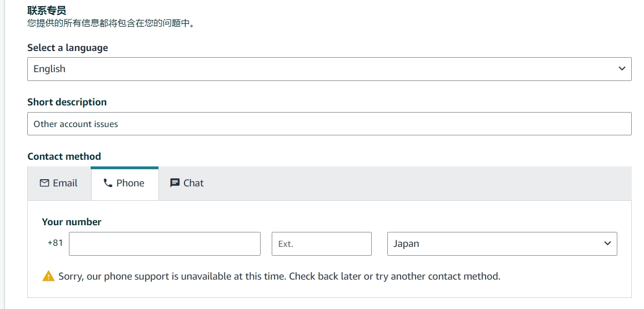Click the 联系专员 heading
The width and height of the screenshot is (644, 309).
47,10
